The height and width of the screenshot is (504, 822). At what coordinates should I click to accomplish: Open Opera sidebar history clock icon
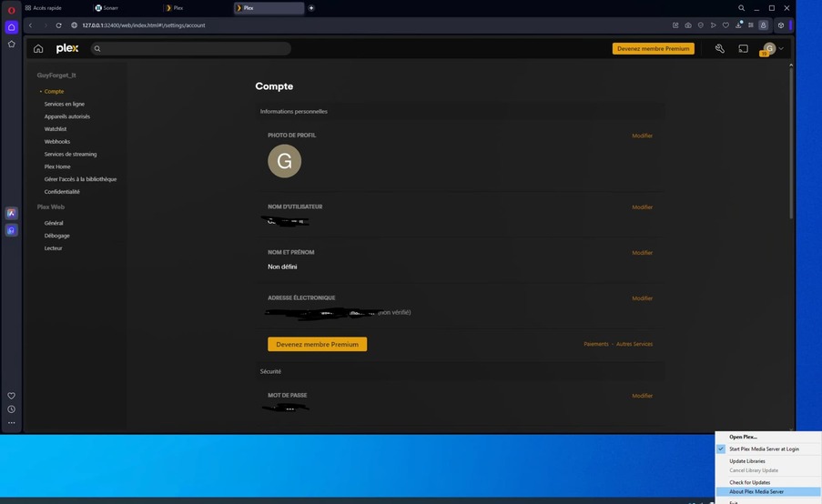click(x=12, y=409)
